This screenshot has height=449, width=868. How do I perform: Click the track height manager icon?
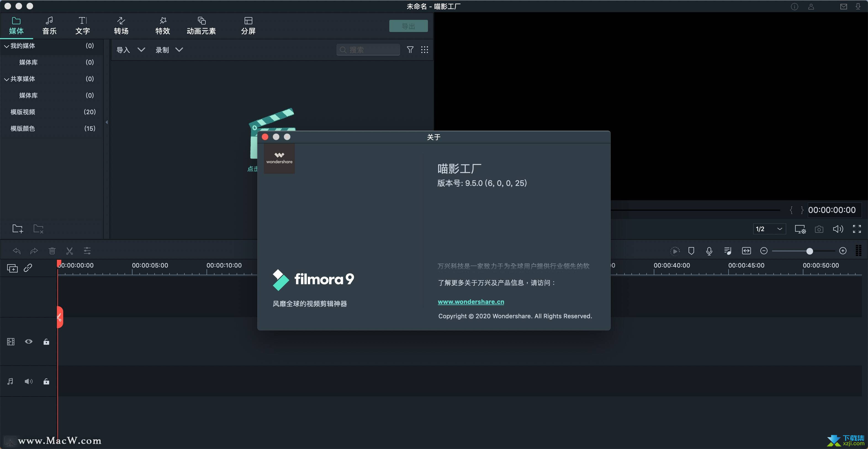[x=859, y=251]
